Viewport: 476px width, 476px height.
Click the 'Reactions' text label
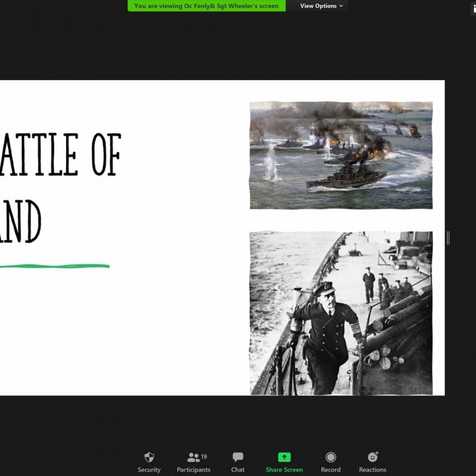[373, 470]
